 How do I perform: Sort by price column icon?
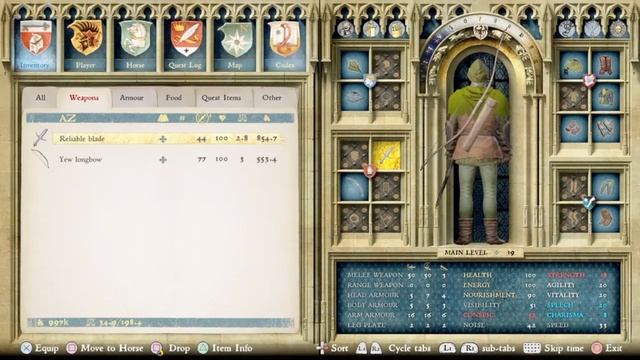pos(267,118)
